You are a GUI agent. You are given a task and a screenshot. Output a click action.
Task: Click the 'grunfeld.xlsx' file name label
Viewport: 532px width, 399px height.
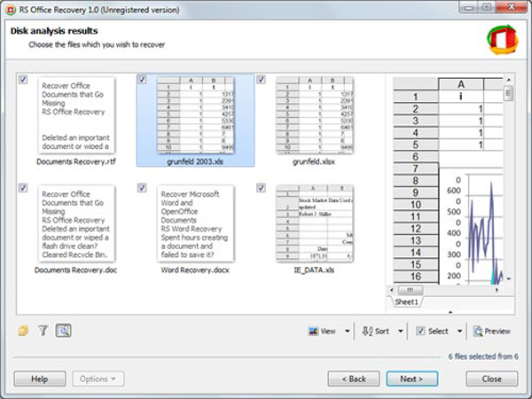click(x=314, y=162)
